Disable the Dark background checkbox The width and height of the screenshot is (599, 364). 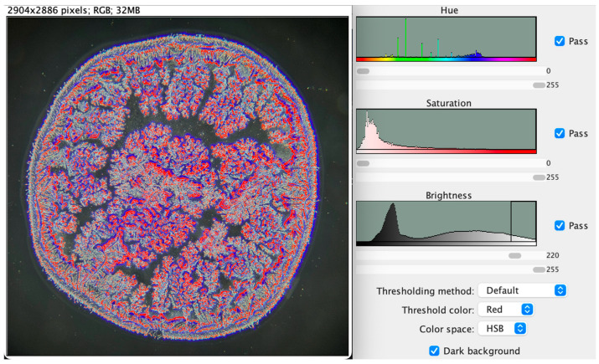click(x=434, y=351)
